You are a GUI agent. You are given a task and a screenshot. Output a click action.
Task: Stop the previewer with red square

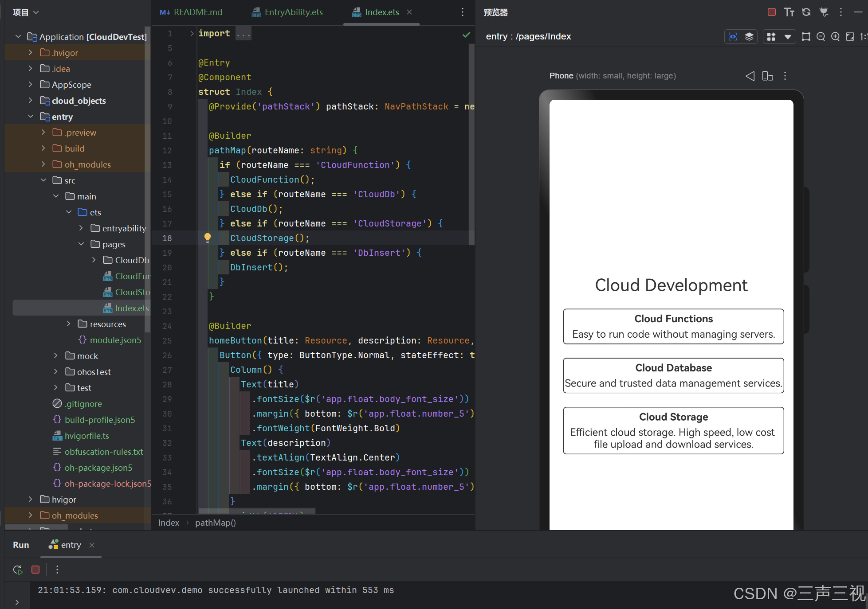point(771,12)
